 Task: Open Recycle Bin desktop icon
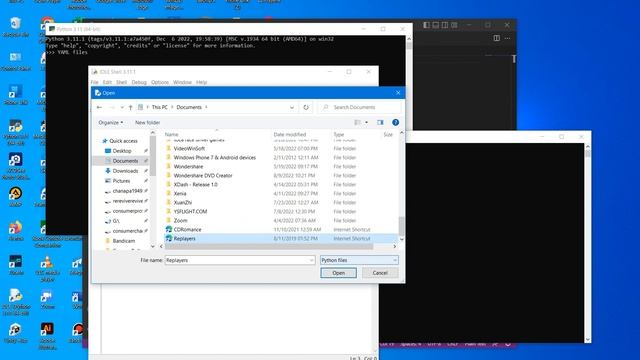(16, 27)
